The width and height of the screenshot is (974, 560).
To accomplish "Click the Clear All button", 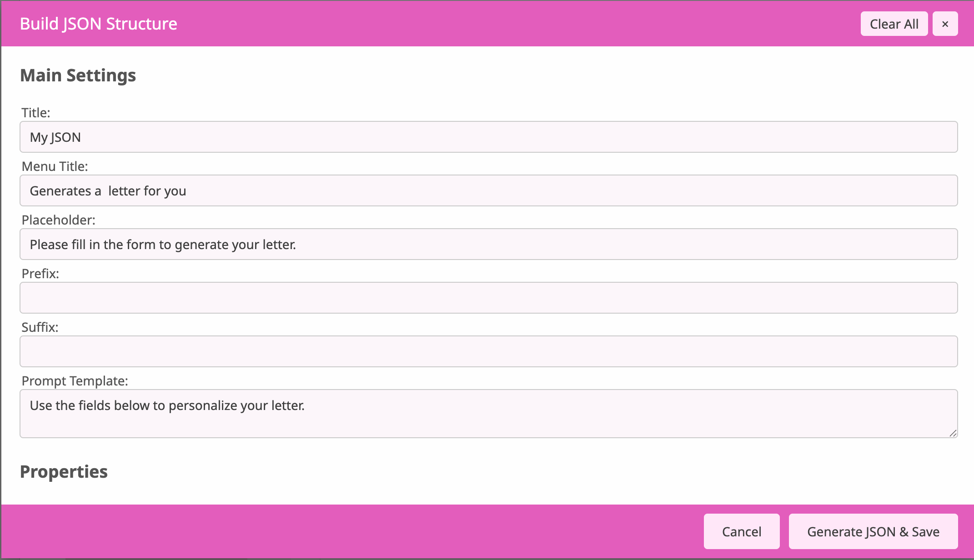I will (894, 24).
